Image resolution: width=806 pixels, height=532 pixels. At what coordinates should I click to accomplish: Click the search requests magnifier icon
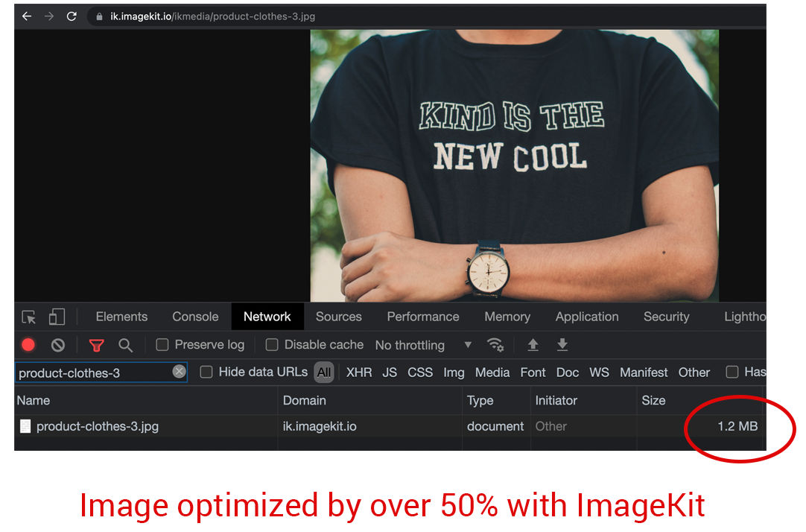(x=125, y=344)
